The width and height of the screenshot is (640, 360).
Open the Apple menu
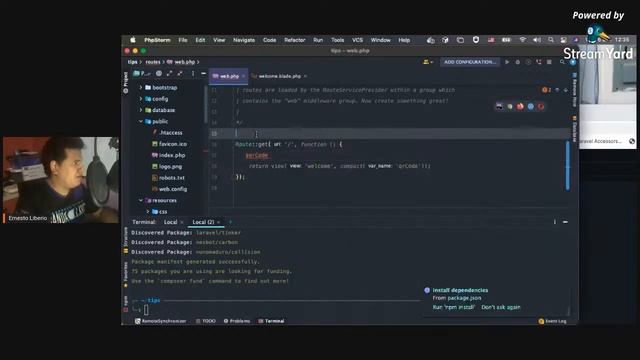click(133, 40)
